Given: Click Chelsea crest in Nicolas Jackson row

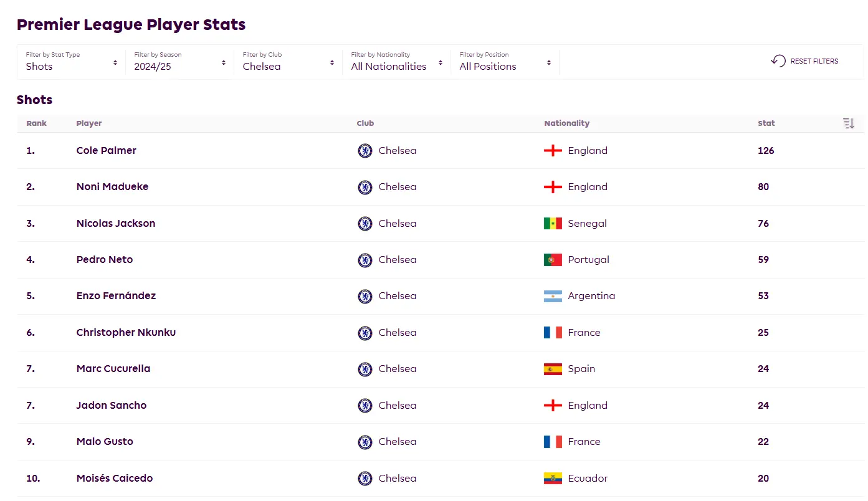Looking at the screenshot, I should pyautogui.click(x=365, y=224).
